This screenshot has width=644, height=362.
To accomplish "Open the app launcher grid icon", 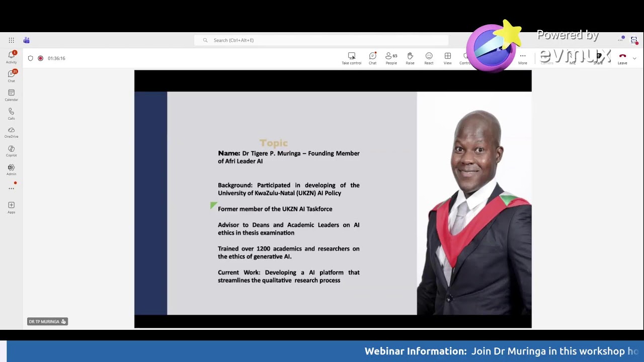I will click(x=11, y=40).
